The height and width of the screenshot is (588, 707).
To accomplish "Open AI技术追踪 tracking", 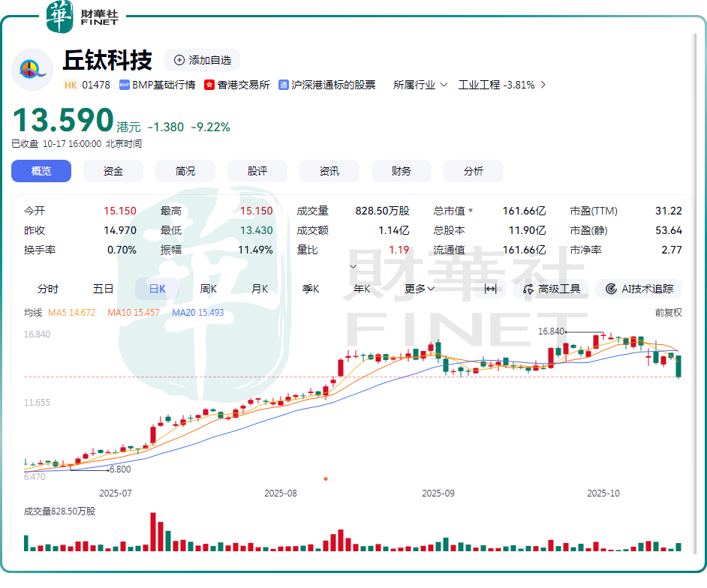I will point(639,289).
